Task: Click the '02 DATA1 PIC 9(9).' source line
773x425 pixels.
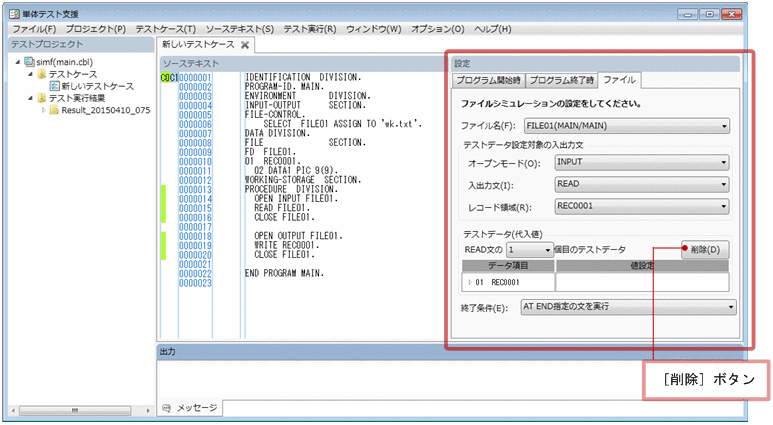Action: coord(296,171)
